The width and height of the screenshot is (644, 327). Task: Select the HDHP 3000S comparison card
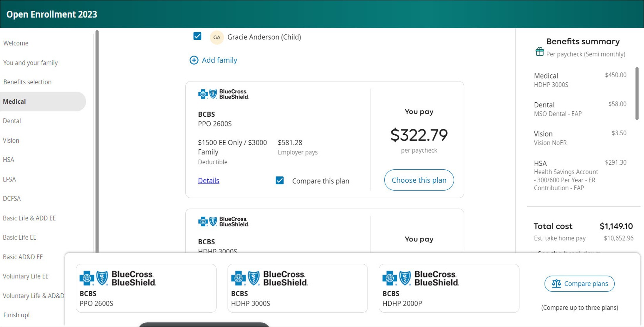[x=298, y=288]
